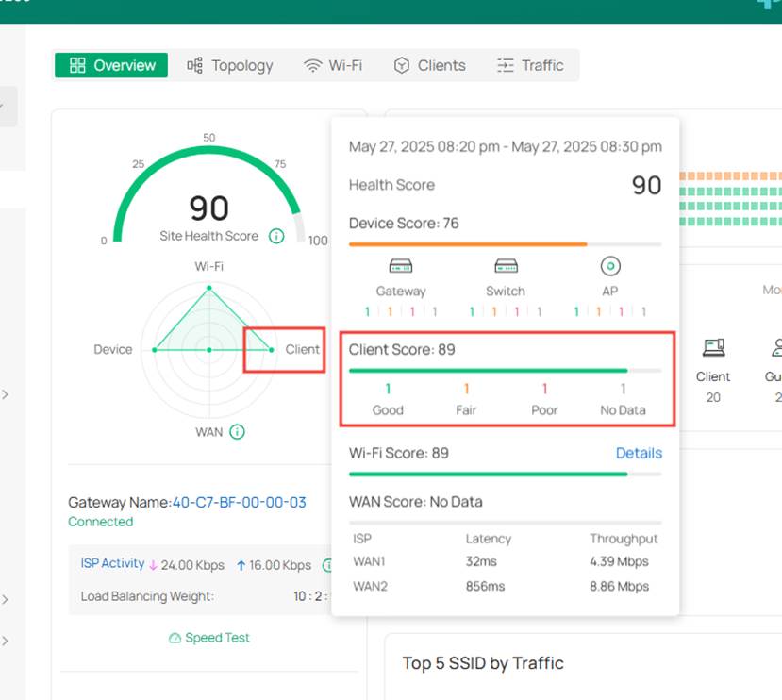
Task: Open the Wi-Fi Score Details link
Action: [x=639, y=453]
